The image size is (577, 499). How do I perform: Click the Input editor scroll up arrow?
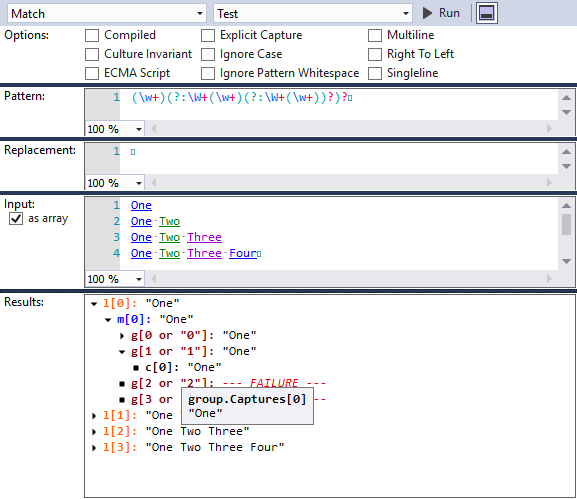pyautogui.click(x=566, y=206)
